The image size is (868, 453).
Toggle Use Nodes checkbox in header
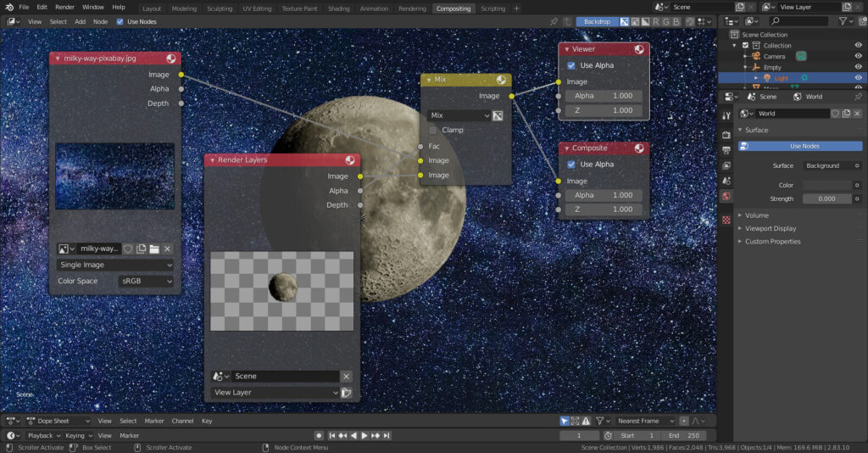pos(120,21)
